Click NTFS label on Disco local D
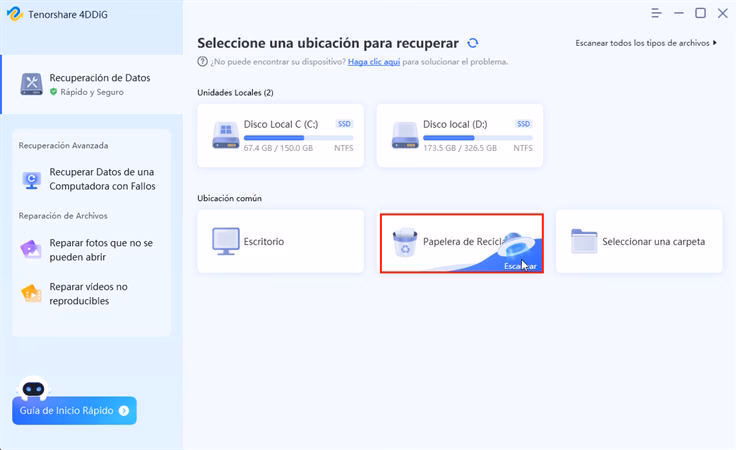Screen dimensions: 736x450 coord(523,148)
